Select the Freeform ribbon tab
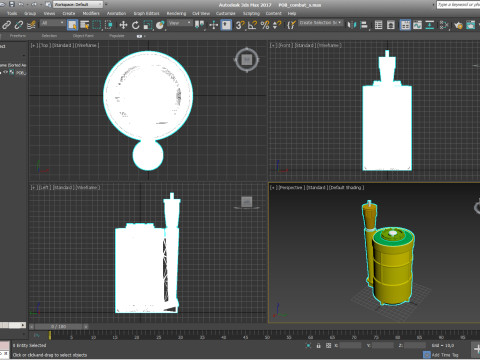 [x=18, y=36]
